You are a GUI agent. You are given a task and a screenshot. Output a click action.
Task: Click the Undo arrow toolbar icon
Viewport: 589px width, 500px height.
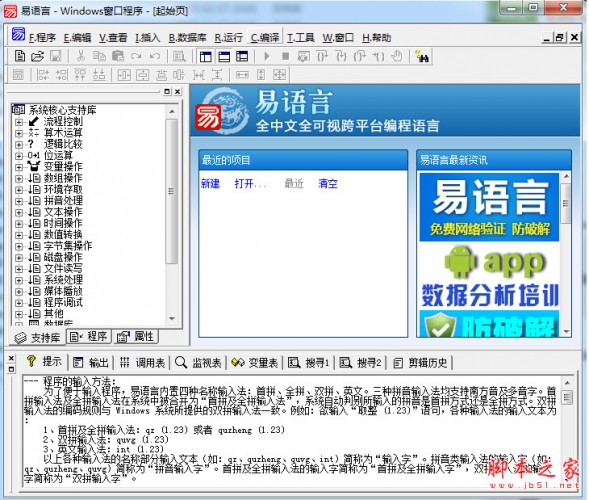pyautogui.click(x=154, y=56)
